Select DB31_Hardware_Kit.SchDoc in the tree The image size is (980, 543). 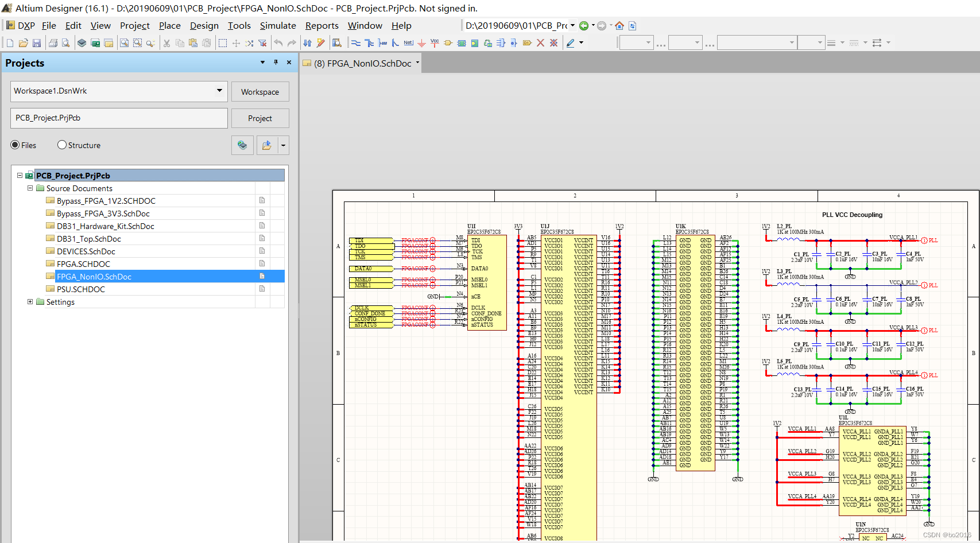tap(106, 226)
